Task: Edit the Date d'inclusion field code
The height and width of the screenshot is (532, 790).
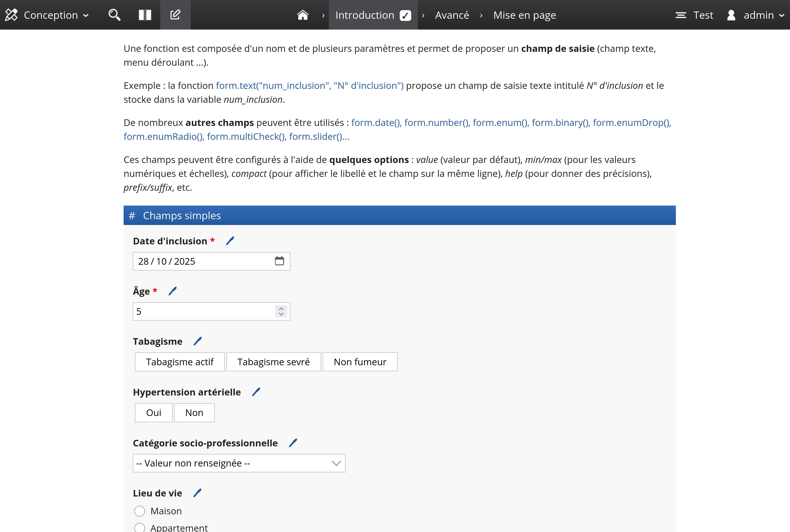Action: point(230,241)
